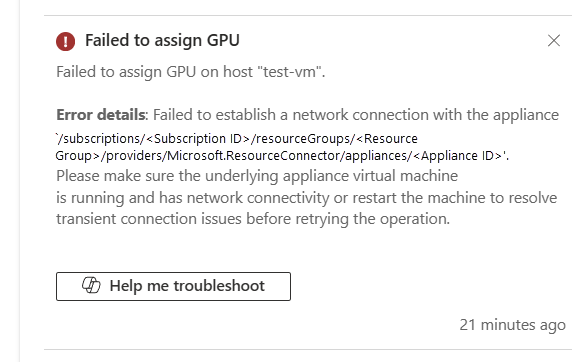Image resolution: width=583 pixels, height=362 pixels.
Task: Click the "is running and has network connectivity" line
Action: pyautogui.click(x=193, y=197)
